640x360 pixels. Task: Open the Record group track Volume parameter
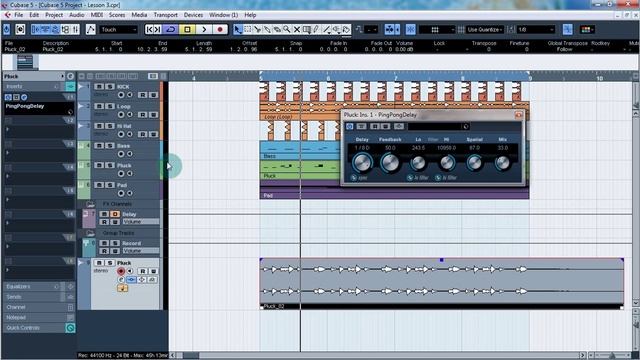[141, 251]
